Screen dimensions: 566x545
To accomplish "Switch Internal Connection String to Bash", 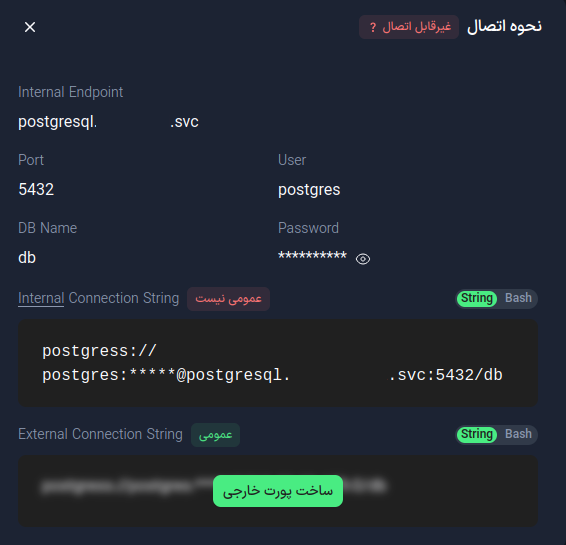I will tap(518, 298).
